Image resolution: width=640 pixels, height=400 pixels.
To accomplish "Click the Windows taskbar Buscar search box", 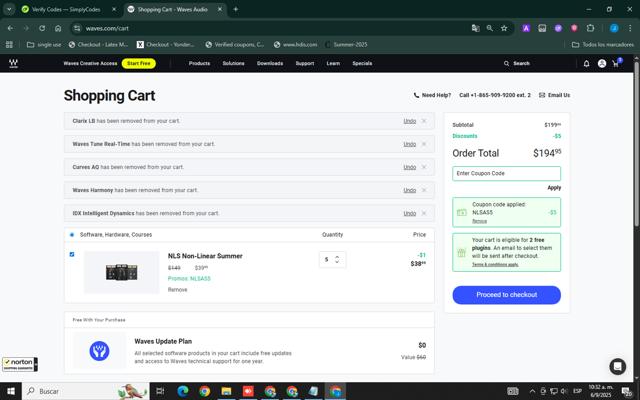I will click(86, 391).
